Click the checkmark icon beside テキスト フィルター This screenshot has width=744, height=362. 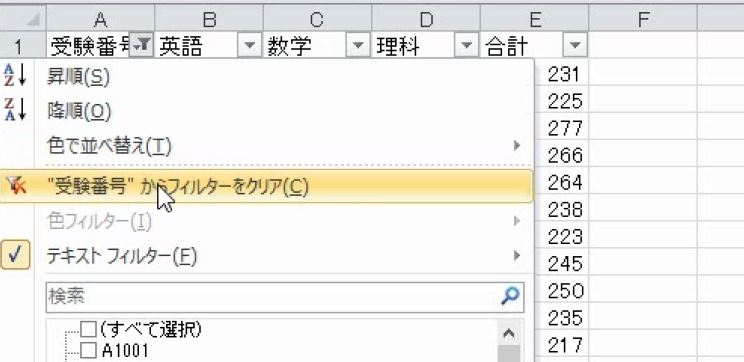(x=16, y=255)
